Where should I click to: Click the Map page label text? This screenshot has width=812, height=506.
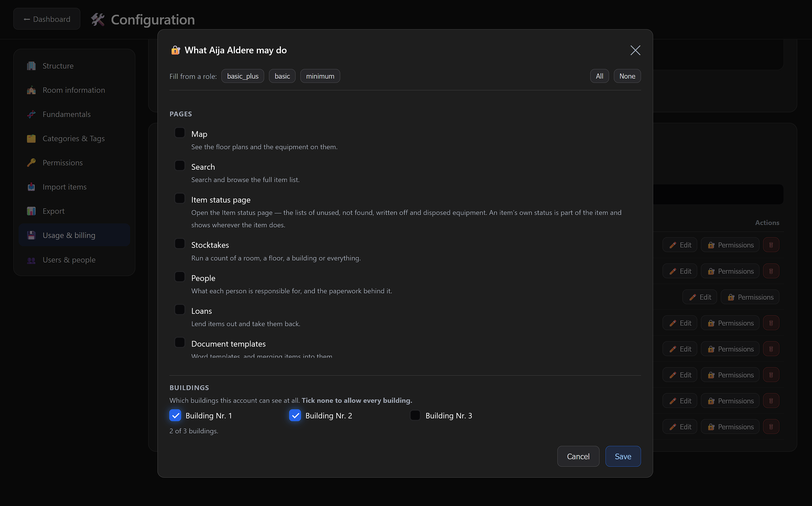[x=199, y=134]
